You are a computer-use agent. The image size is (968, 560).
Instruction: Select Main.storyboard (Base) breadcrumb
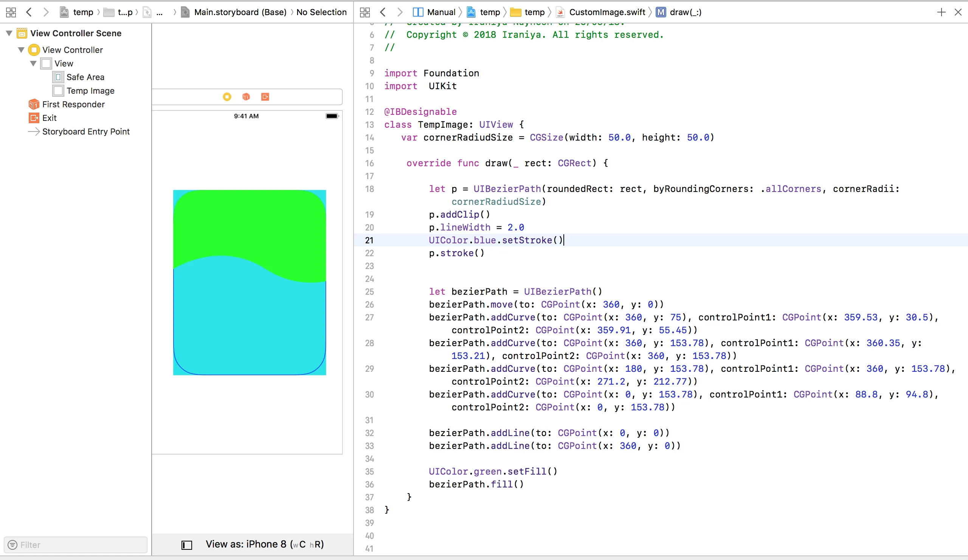tap(240, 12)
